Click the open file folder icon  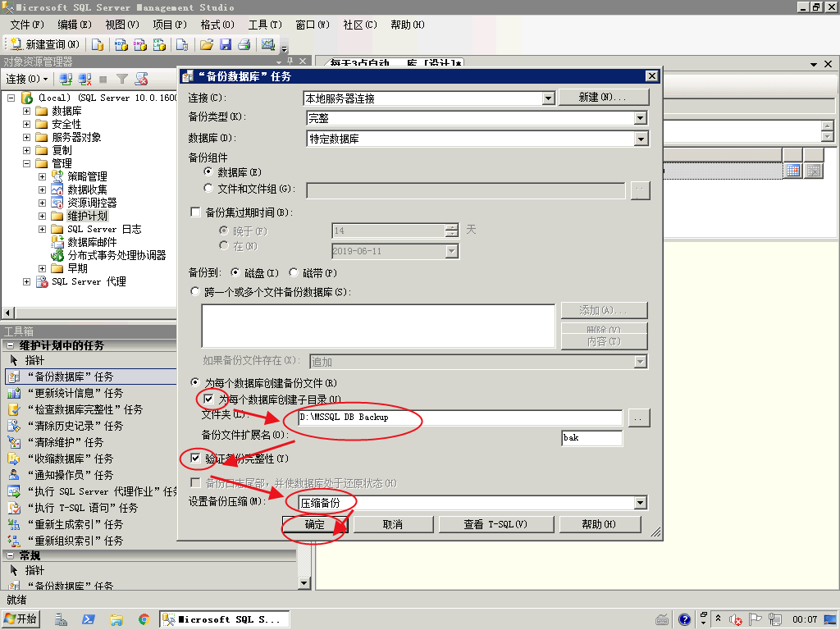click(206, 44)
